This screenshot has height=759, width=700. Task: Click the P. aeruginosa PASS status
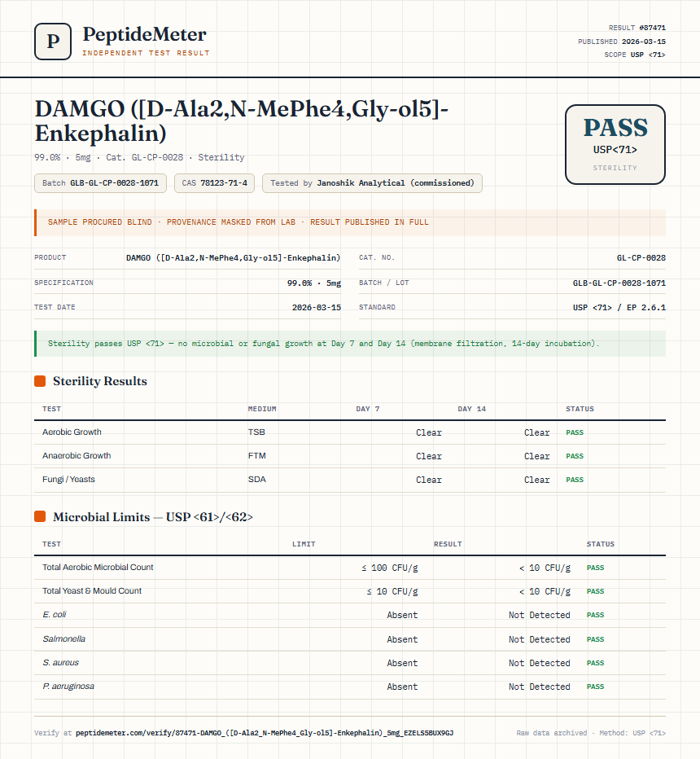[596, 687]
